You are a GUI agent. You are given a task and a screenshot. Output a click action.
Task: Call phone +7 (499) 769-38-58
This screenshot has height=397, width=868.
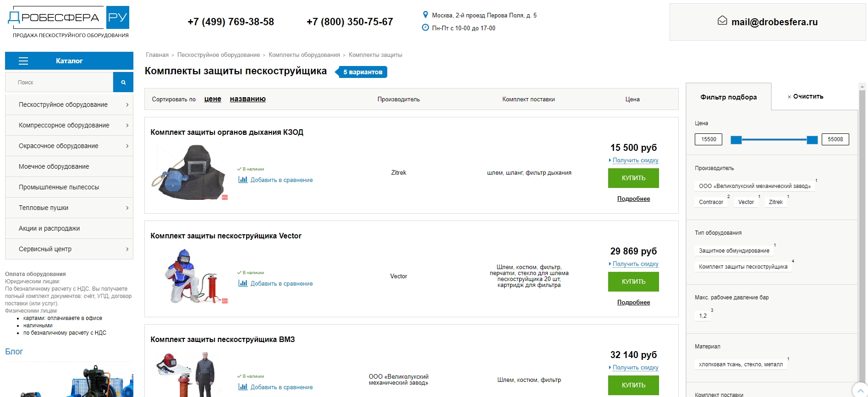(231, 22)
